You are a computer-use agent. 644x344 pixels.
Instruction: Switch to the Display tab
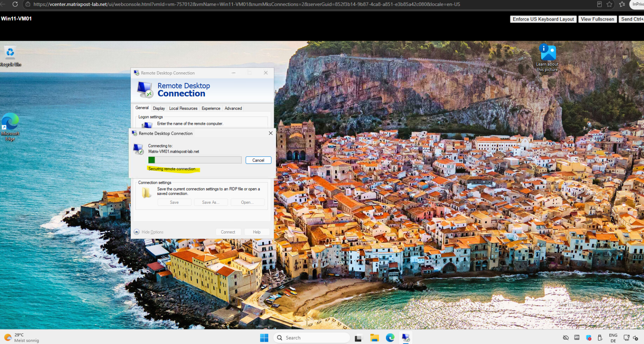pos(159,108)
